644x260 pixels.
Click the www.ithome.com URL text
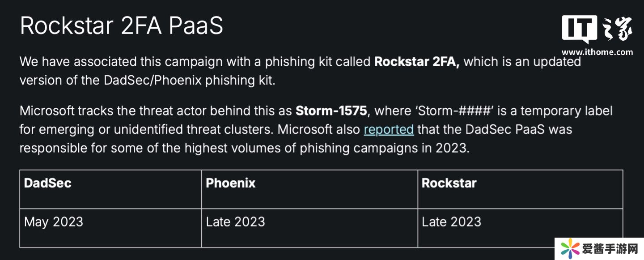pyautogui.click(x=597, y=52)
